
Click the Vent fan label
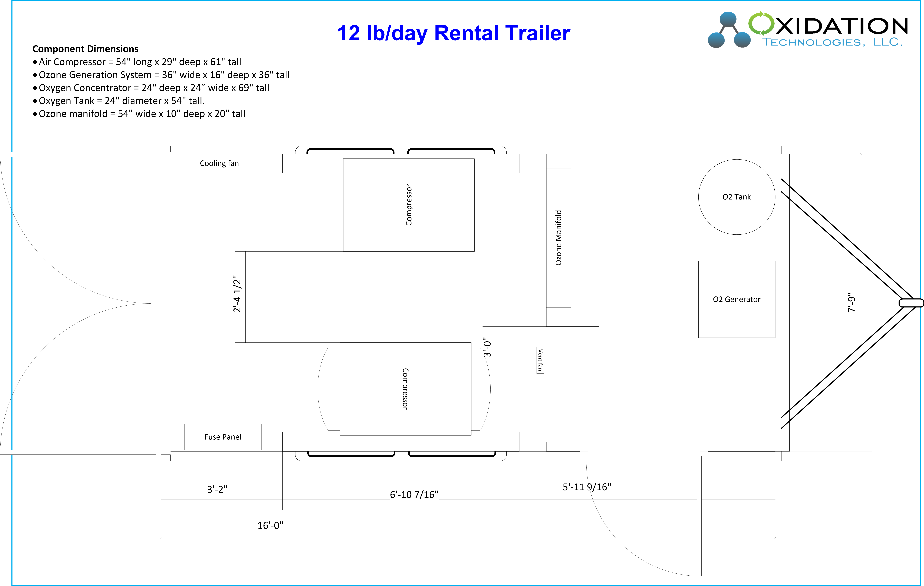coord(540,360)
